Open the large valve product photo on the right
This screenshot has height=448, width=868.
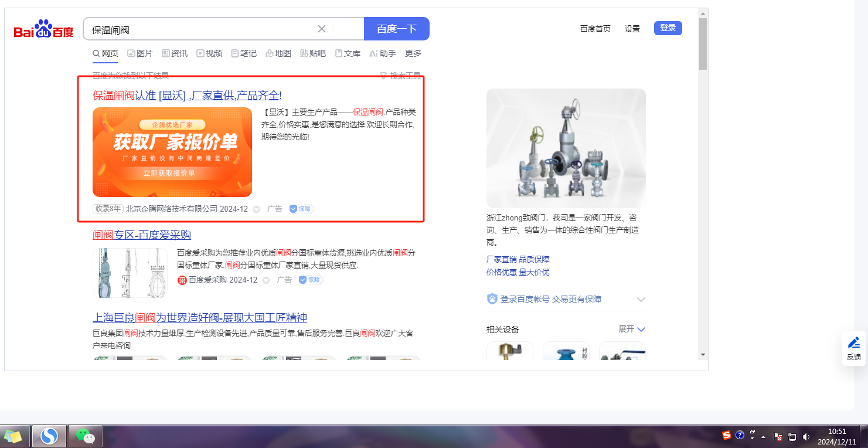566,148
